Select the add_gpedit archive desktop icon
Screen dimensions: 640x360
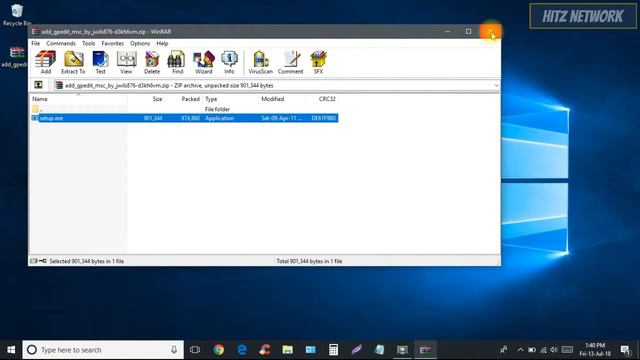pyautogui.click(x=16, y=57)
